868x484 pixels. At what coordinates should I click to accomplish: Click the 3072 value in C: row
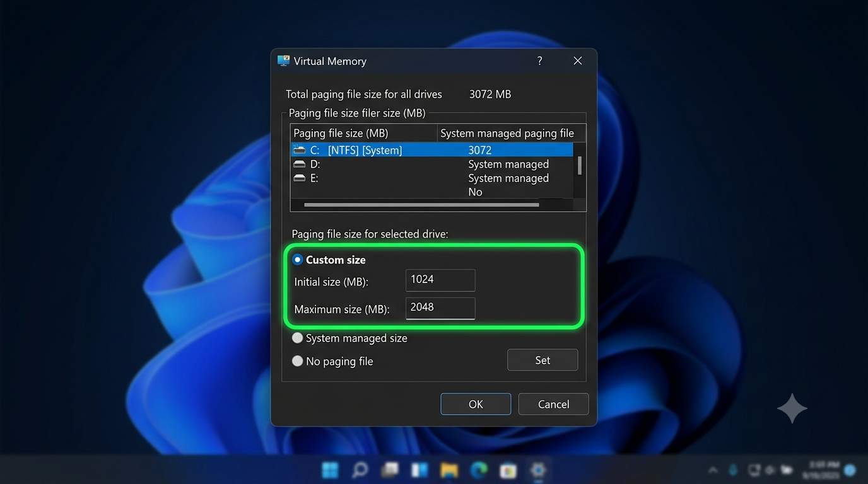(479, 150)
